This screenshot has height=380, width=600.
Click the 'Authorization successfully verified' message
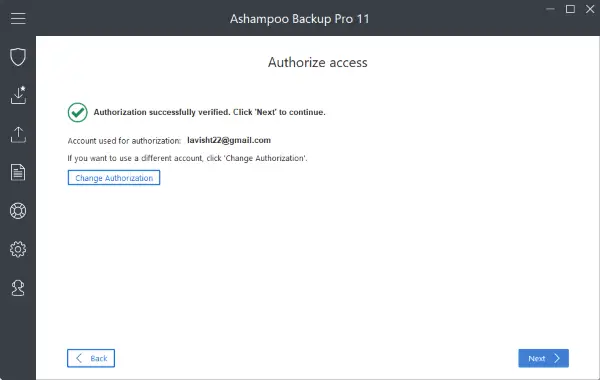point(210,112)
